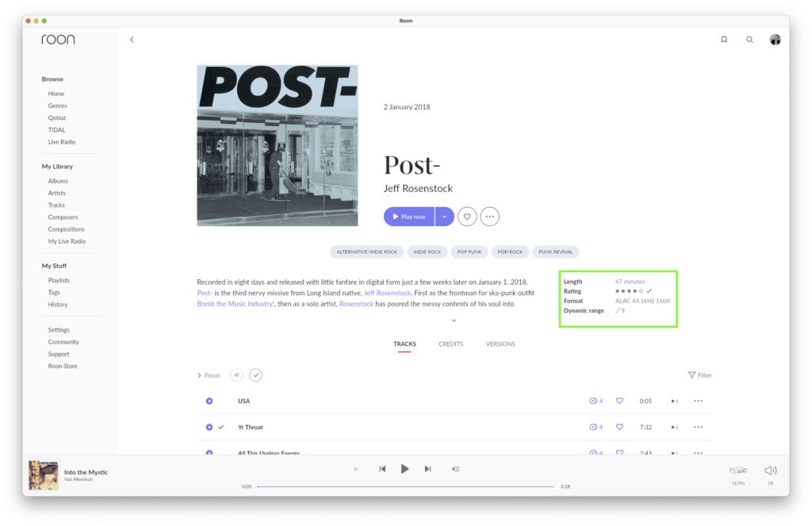Toggle the Roon Radio dot indicator
Image resolution: width=812 pixels, height=526 pixels.
356,469
